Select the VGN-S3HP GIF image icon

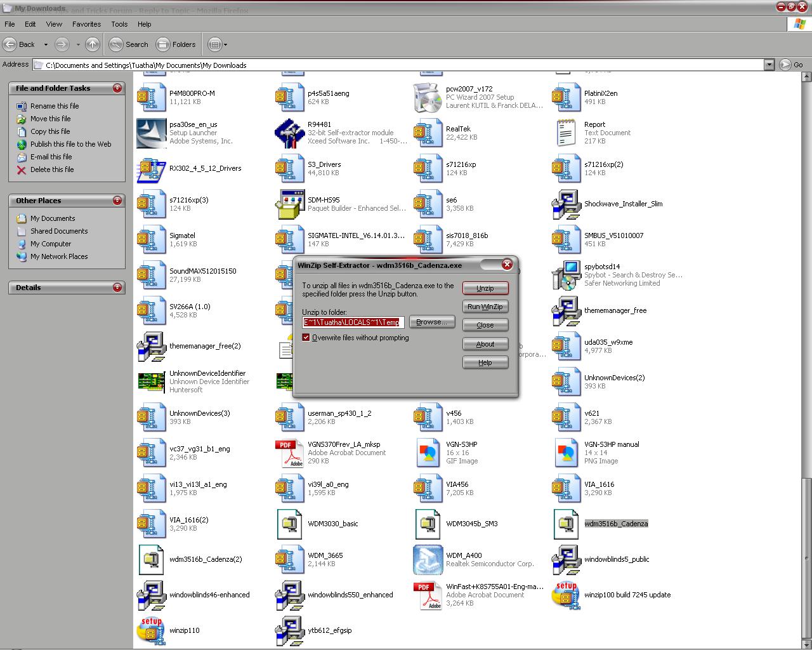pyautogui.click(x=428, y=453)
